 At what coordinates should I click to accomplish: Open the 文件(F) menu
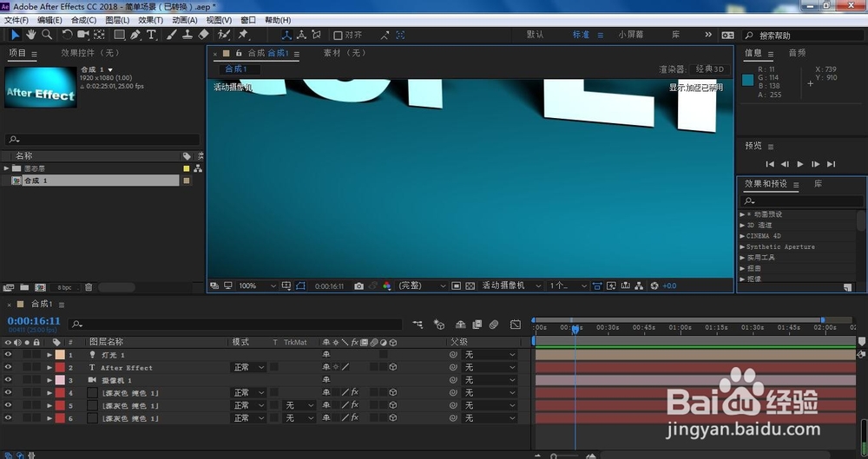tap(16, 20)
